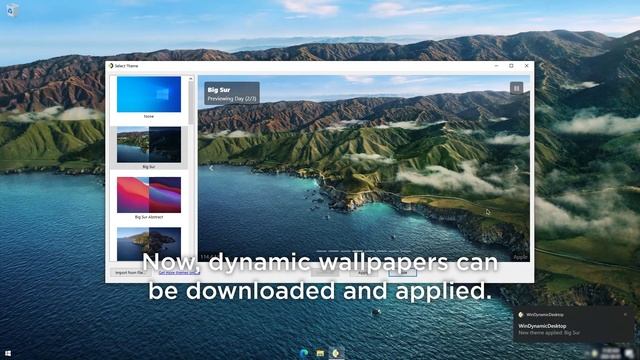Maximize the Select Theme window
The width and height of the screenshot is (640, 360).
511,66
